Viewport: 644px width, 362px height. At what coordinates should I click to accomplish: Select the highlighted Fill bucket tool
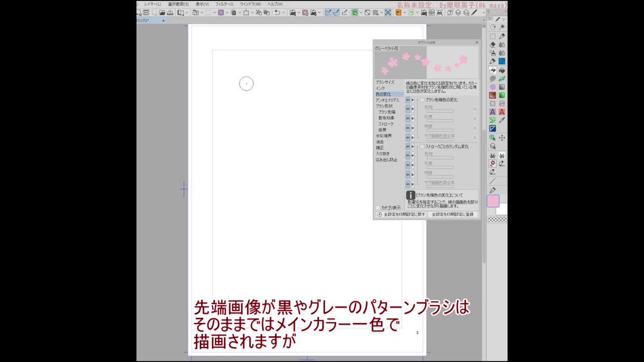click(493, 70)
